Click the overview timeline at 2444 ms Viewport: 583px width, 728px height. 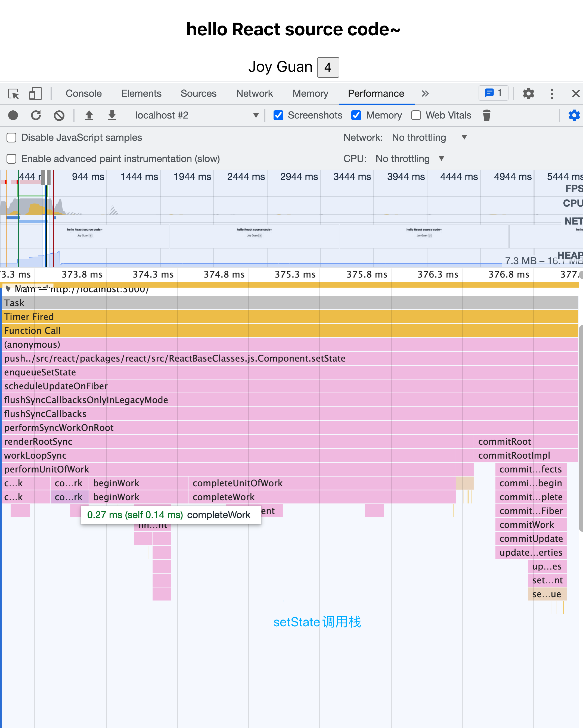click(x=246, y=177)
